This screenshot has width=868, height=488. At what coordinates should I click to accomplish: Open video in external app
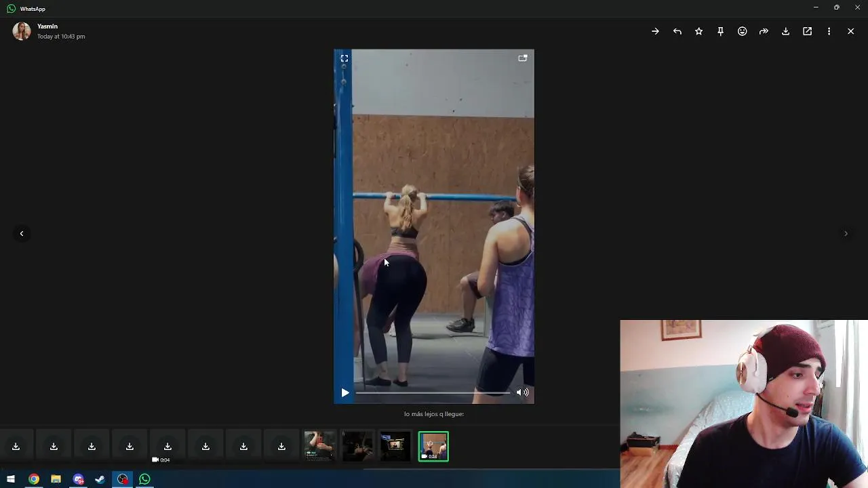[x=807, y=31]
